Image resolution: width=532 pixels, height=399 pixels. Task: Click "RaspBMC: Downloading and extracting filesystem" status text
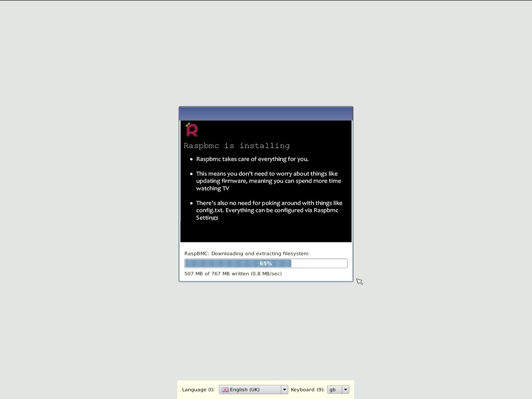246,253
